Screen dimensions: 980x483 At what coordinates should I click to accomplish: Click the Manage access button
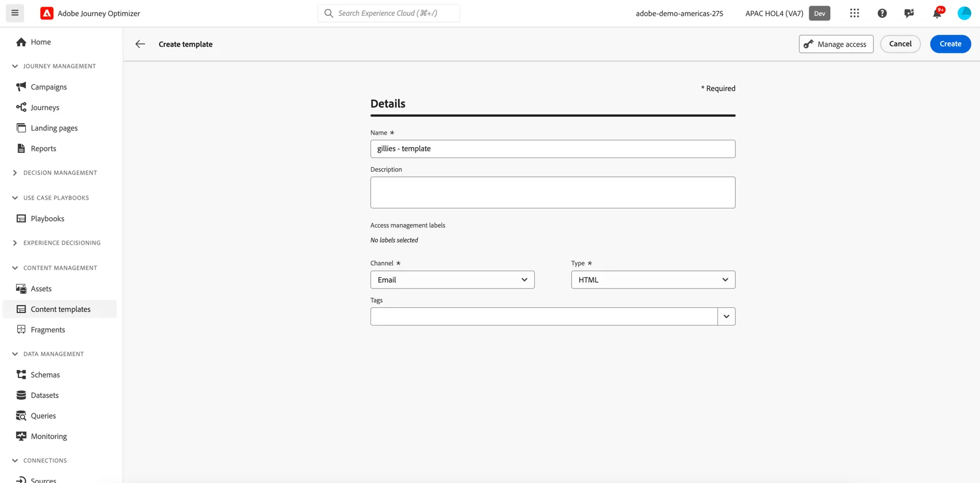tap(836, 44)
